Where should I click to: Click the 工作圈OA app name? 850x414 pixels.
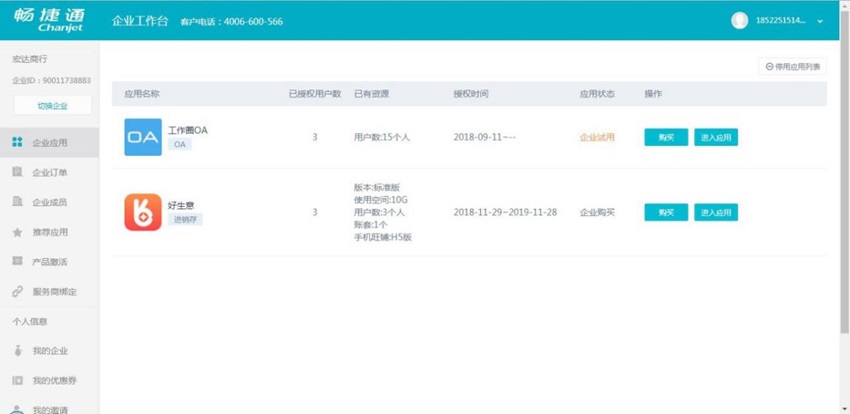click(x=188, y=130)
